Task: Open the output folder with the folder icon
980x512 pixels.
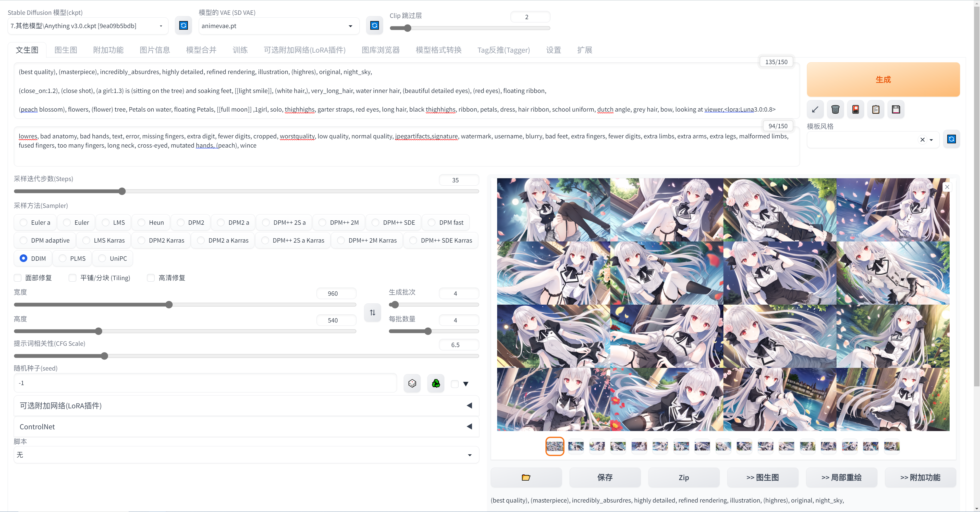Action: (526, 477)
